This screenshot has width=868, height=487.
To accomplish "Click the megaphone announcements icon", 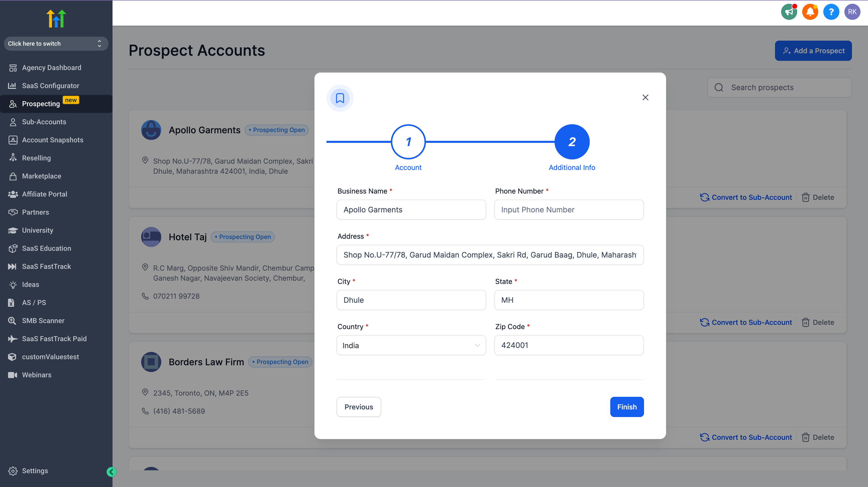I will point(789,12).
